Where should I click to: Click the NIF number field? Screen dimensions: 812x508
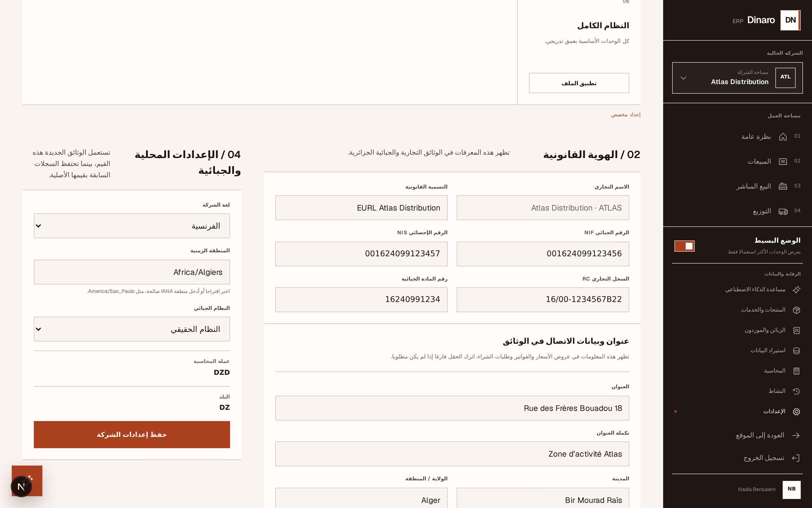542,254
